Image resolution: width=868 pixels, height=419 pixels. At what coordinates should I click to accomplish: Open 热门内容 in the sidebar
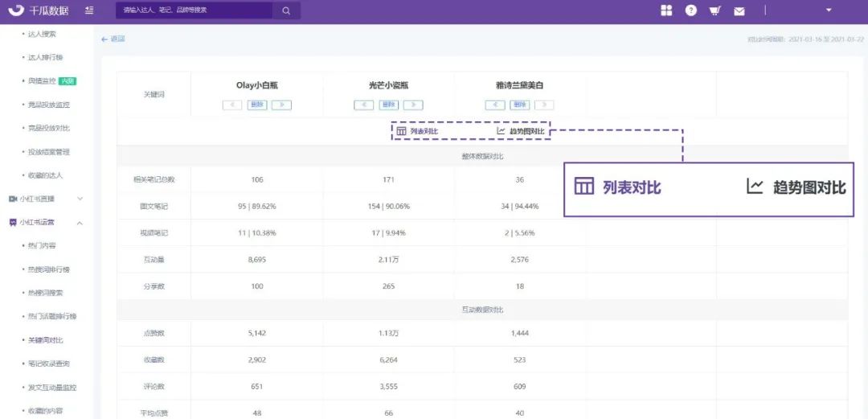coord(42,245)
